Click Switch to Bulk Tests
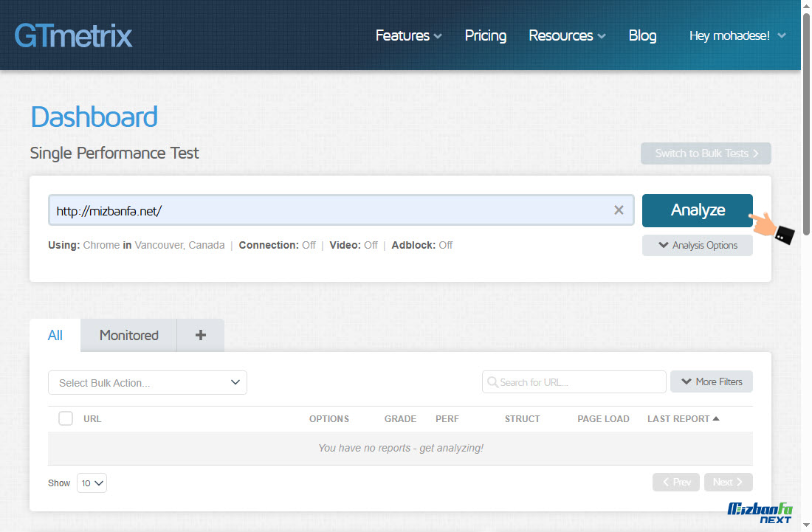 [706, 153]
